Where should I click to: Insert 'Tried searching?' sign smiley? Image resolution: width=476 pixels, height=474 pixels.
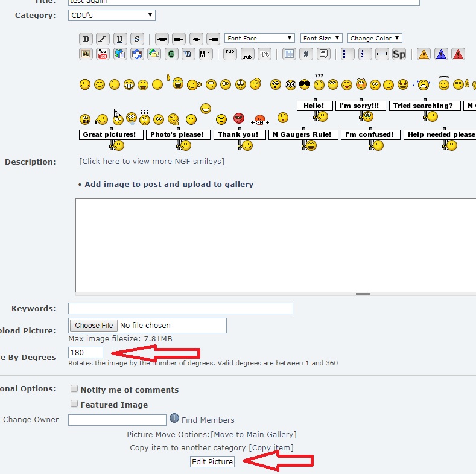pyautogui.click(x=425, y=110)
